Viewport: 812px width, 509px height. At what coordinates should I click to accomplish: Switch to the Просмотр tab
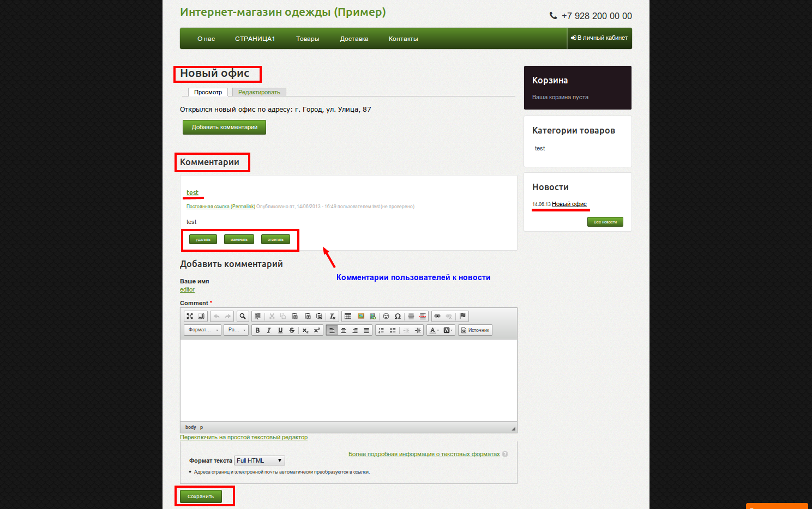pyautogui.click(x=208, y=92)
